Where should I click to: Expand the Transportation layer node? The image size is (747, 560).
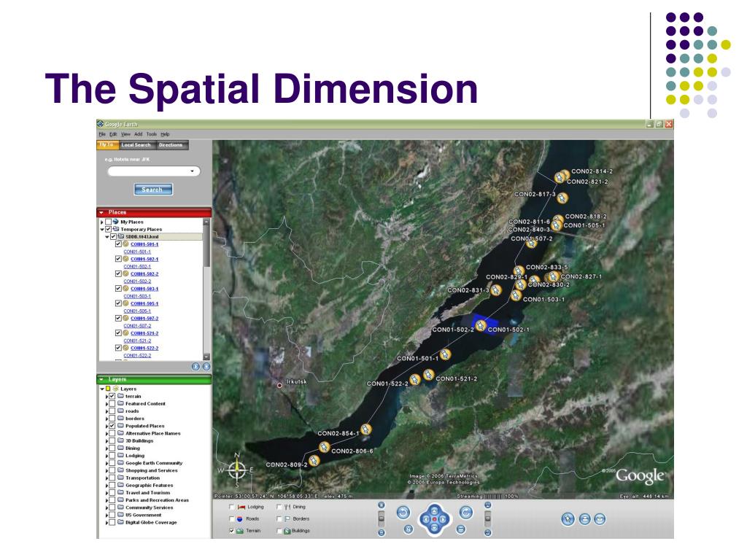pyautogui.click(x=107, y=478)
